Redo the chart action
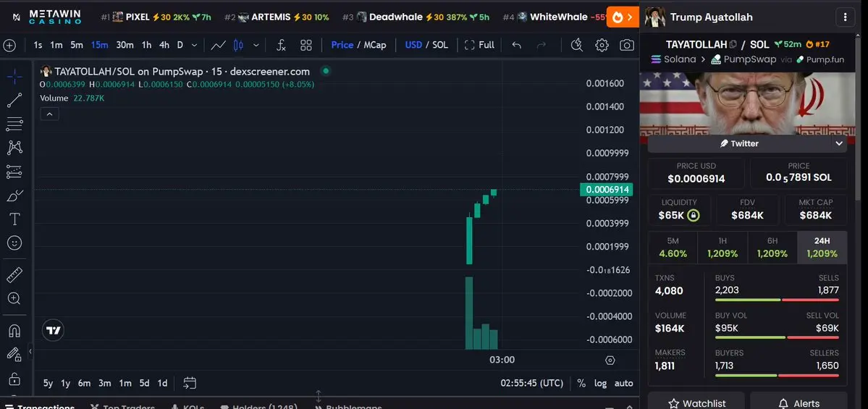Image resolution: width=868 pixels, height=409 pixels. [542, 46]
